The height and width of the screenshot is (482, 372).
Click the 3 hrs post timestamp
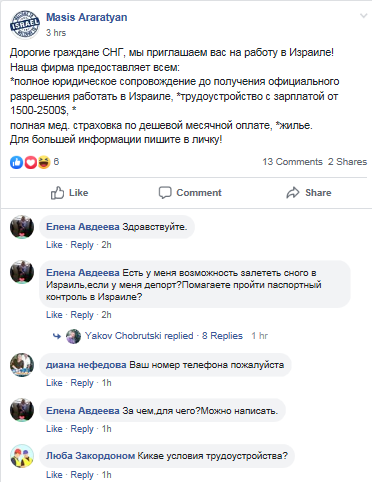pyautogui.click(x=56, y=33)
